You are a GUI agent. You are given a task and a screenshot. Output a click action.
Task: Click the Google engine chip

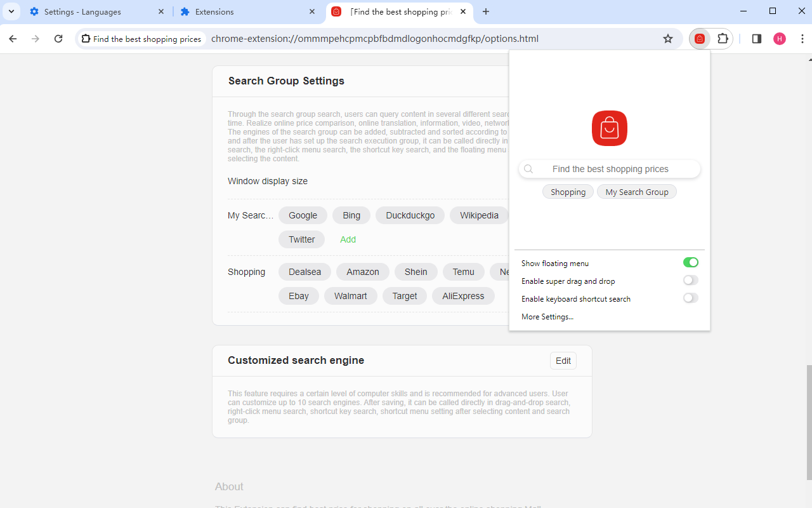(303, 215)
